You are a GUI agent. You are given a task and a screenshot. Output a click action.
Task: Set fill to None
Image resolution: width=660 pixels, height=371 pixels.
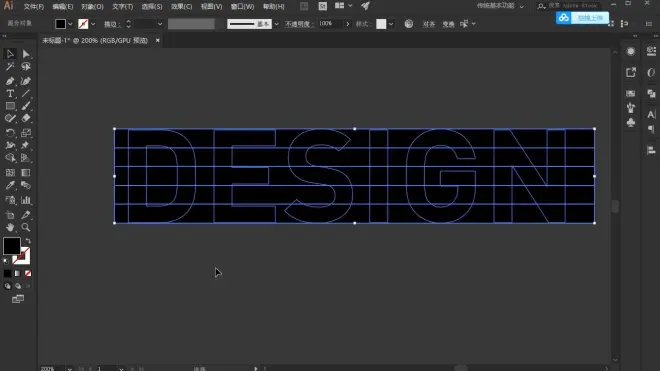[28, 273]
